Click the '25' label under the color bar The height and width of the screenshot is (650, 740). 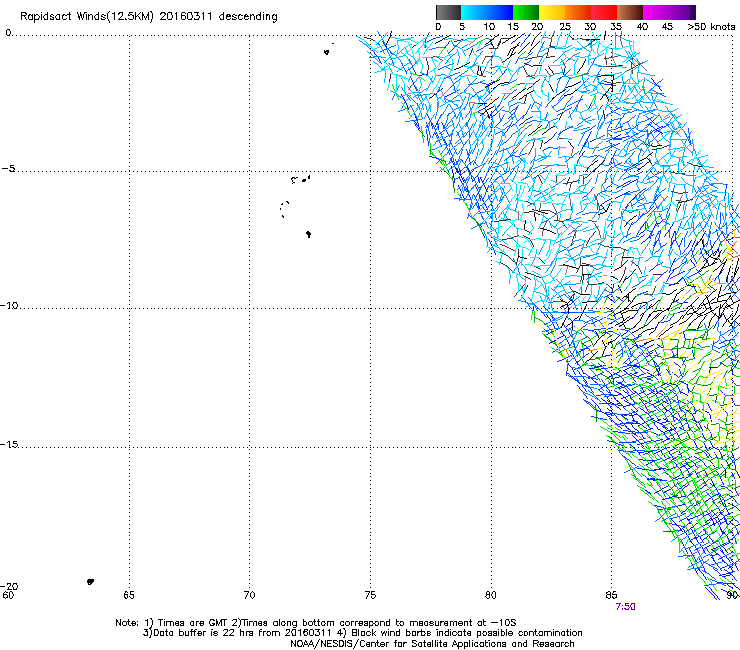[x=565, y=27]
